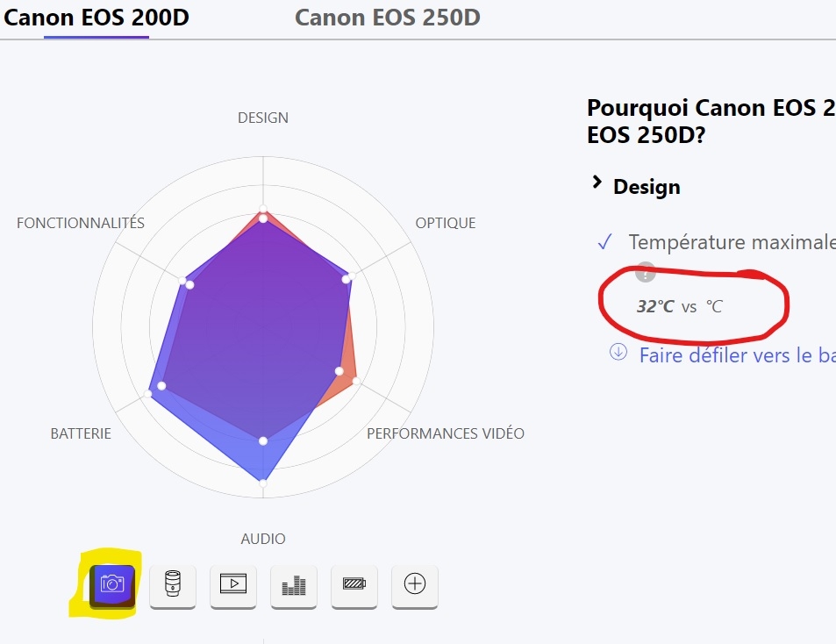Image resolution: width=836 pixels, height=644 pixels.
Task: Click the PERFORMANCES VIDÉO axis label
Action: click(446, 433)
